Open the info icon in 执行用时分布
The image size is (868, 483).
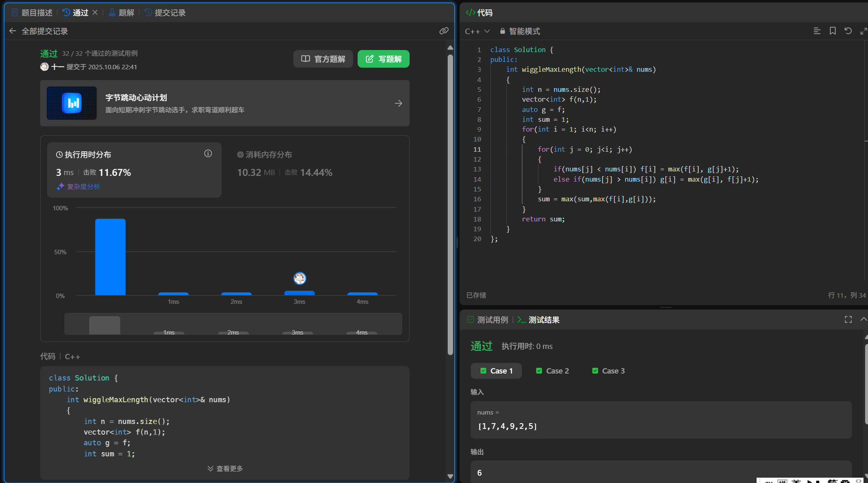pos(208,153)
